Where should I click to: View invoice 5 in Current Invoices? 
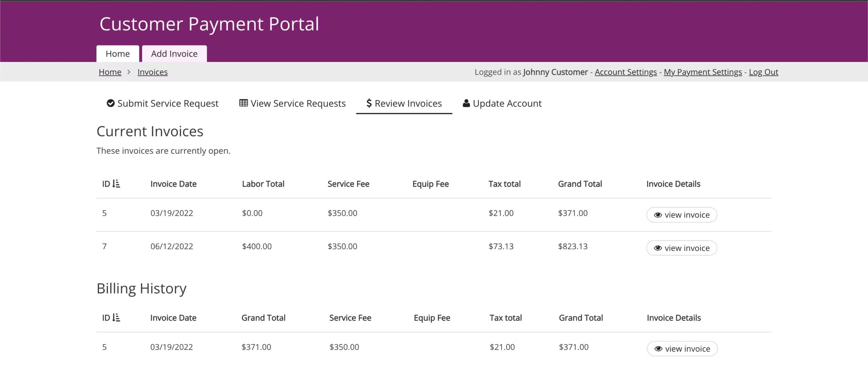pos(681,215)
